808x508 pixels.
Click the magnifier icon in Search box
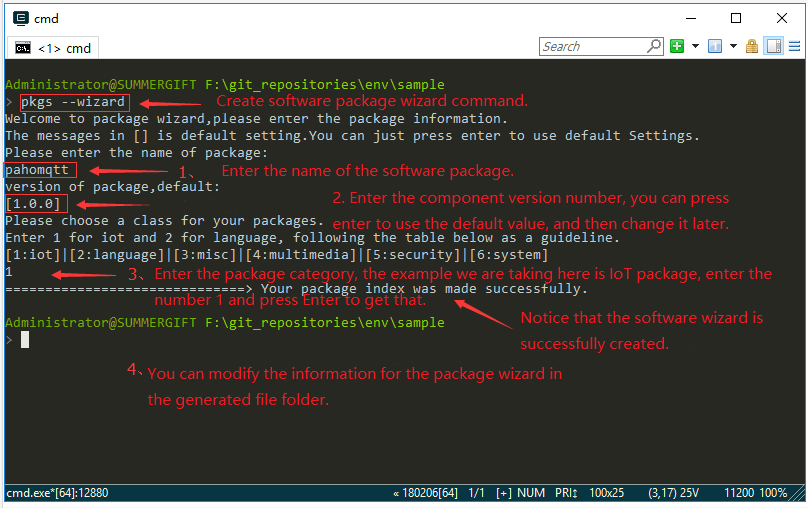pyautogui.click(x=654, y=46)
